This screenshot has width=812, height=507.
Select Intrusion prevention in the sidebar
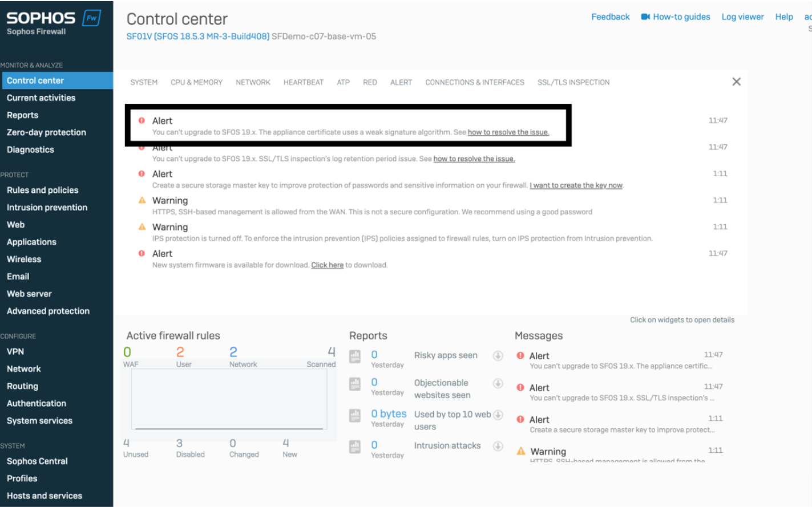(47, 207)
